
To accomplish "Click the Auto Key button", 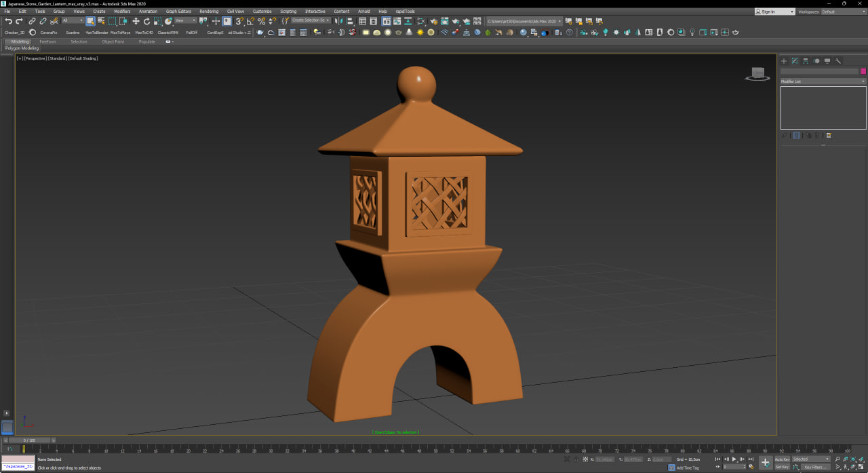I will [783, 459].
